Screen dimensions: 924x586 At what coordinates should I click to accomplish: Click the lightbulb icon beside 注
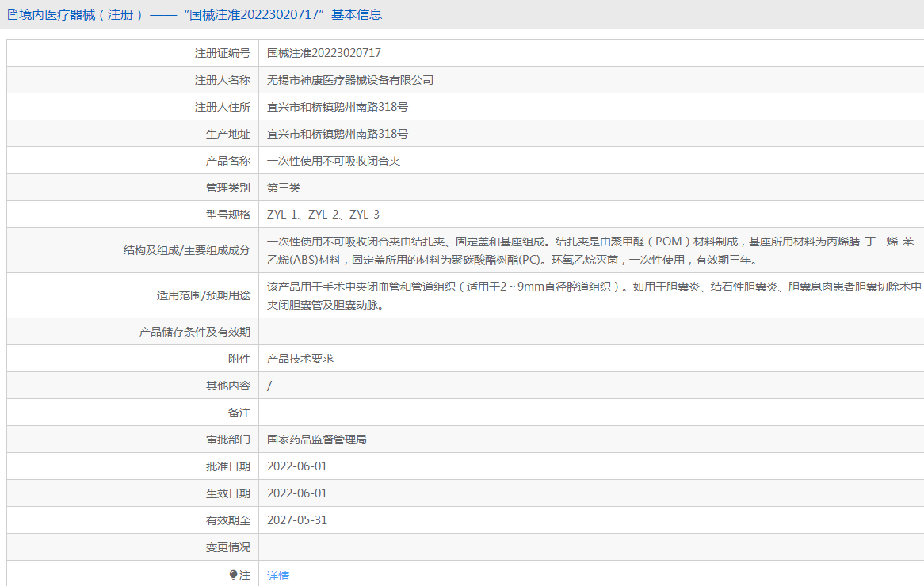(233, 575)
